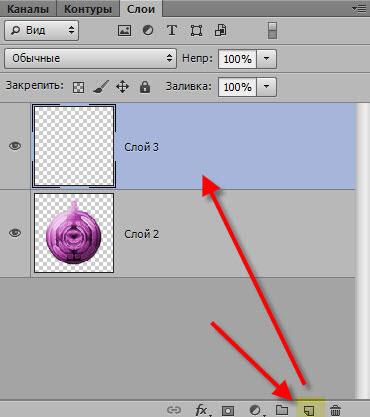Filter layers by smart objects icon
The image size is (370, 417).
[x=221, y=30]
